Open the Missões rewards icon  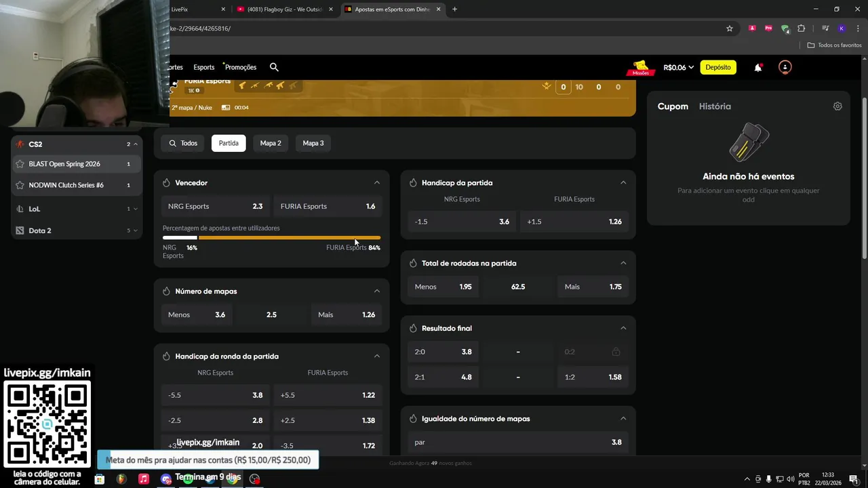point(640,67)
